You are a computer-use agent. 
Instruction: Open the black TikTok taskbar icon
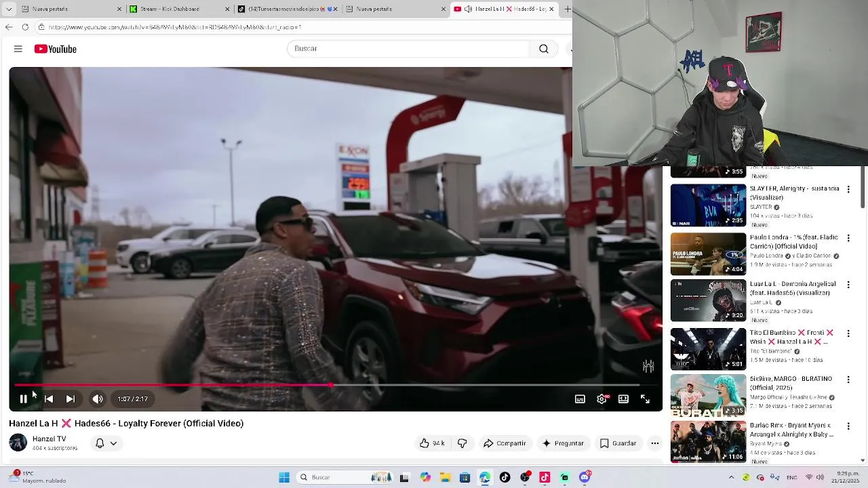[x=505, y=477]
